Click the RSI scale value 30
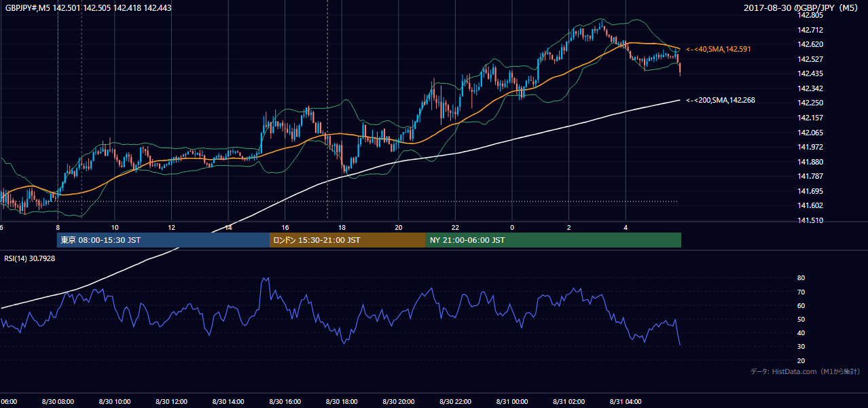 [x=801, y=347]
